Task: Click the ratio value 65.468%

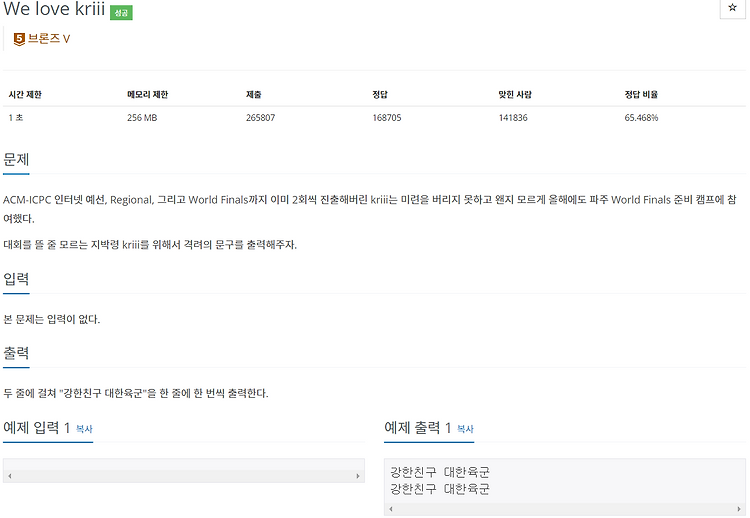Action: click(641, 118)
